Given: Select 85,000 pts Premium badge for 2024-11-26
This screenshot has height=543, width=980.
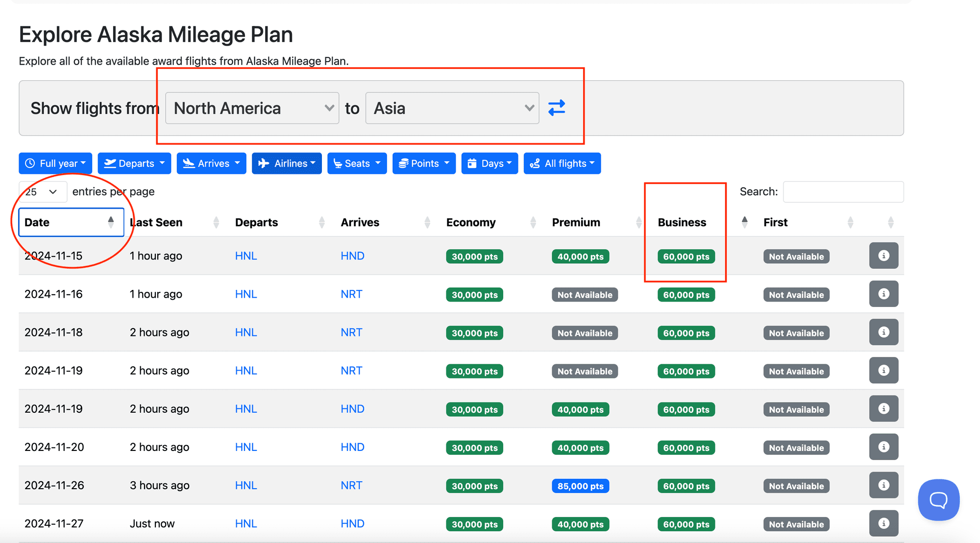Looking at the screenshot, I should tap(580, 486).
